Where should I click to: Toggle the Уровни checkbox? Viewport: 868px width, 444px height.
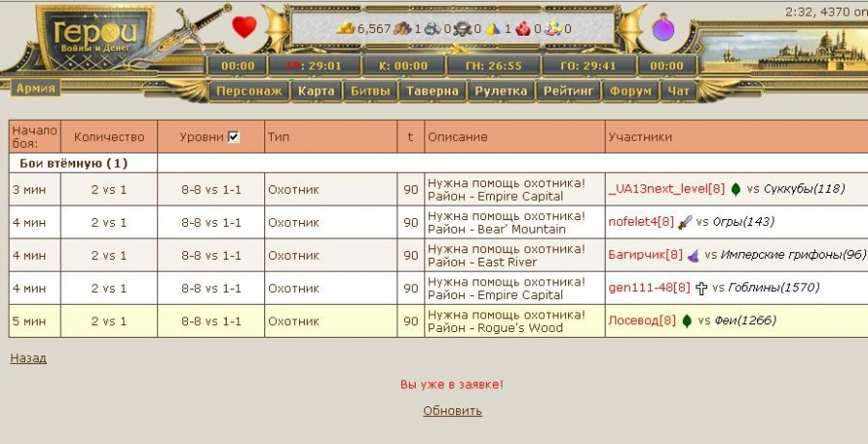tap(233, 137)
